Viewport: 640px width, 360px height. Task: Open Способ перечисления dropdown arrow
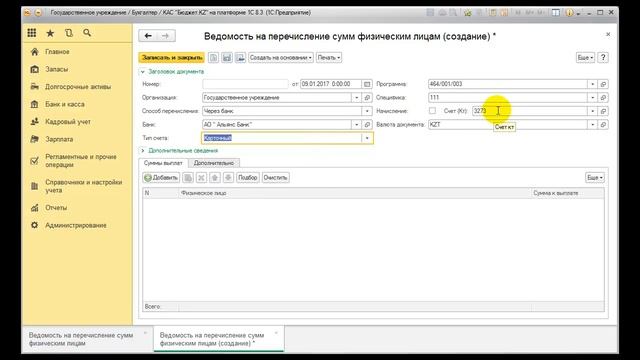[367, 111]
